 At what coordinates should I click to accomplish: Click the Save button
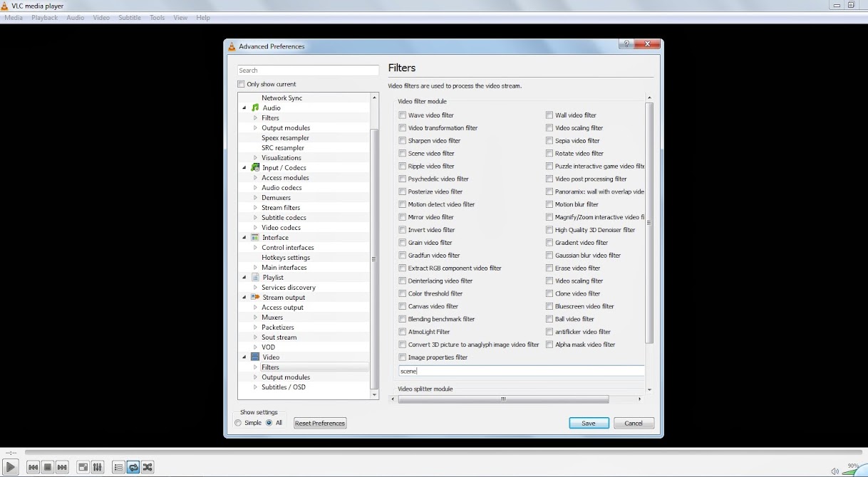pyautogui.click(x=589, y=423)
